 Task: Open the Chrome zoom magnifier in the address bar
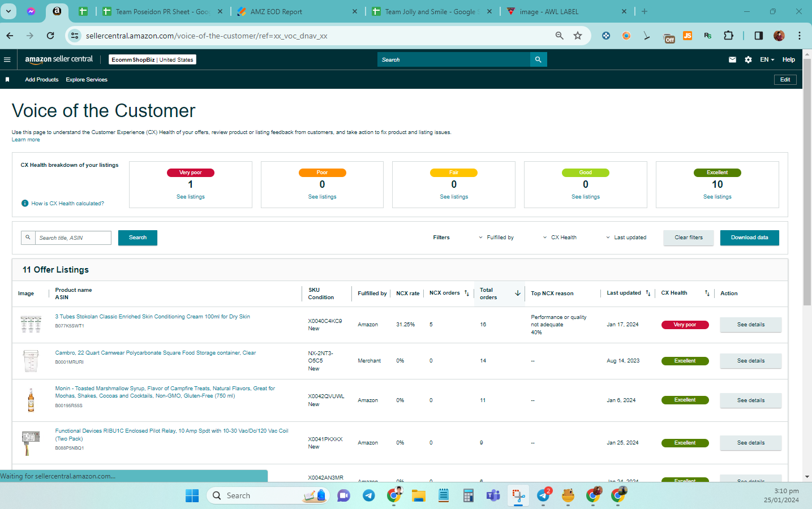coord(559,36)
